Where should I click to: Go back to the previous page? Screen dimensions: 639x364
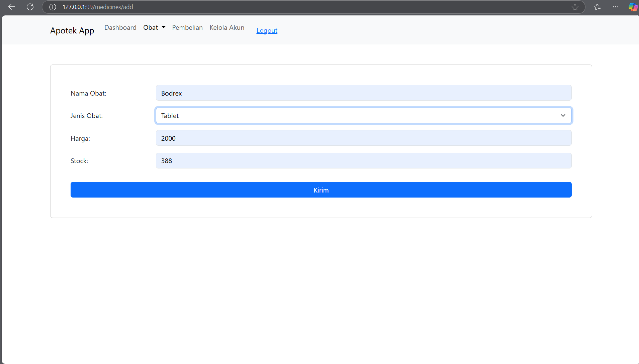tap(12, 7)
